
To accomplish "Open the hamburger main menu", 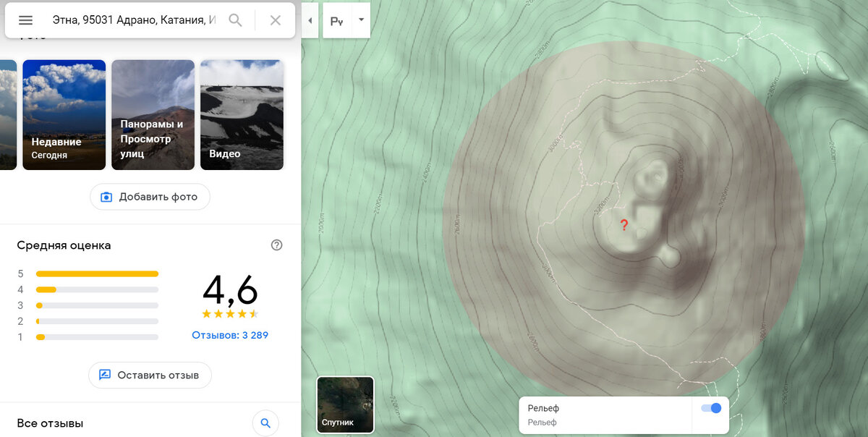I will [25, 20].
